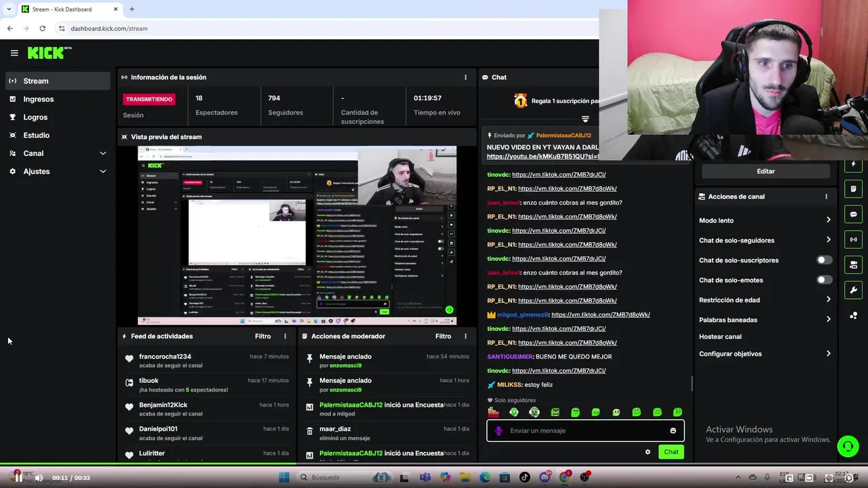Screen dimensions: 868x488
Task: Open the emoji picker in message box
Action: tap(673, 430)
